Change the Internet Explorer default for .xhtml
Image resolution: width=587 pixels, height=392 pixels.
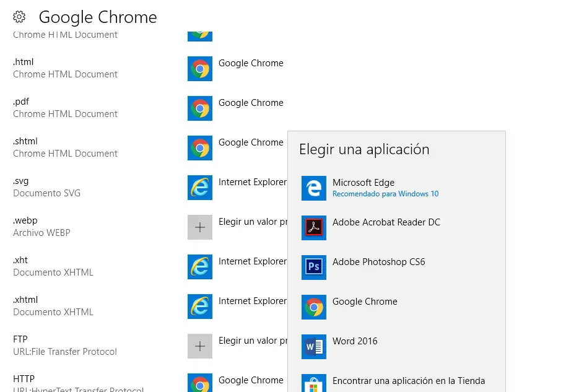click(252, 302)
